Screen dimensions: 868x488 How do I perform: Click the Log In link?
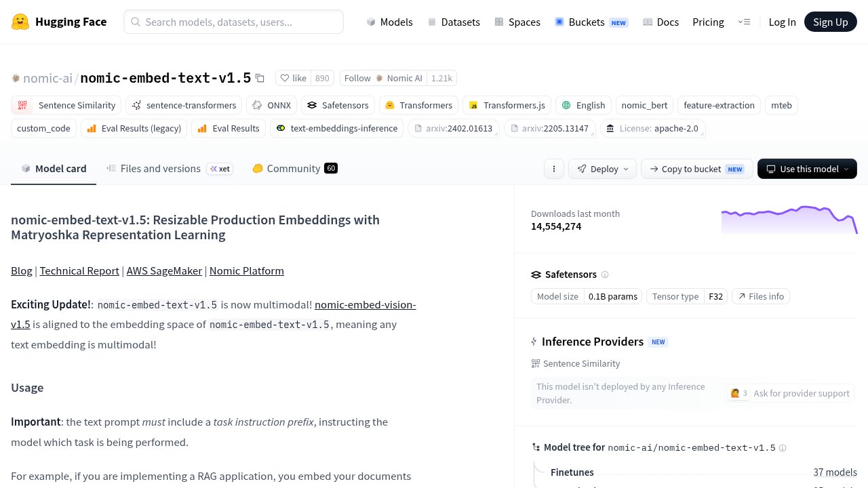(x=782, y=22)
